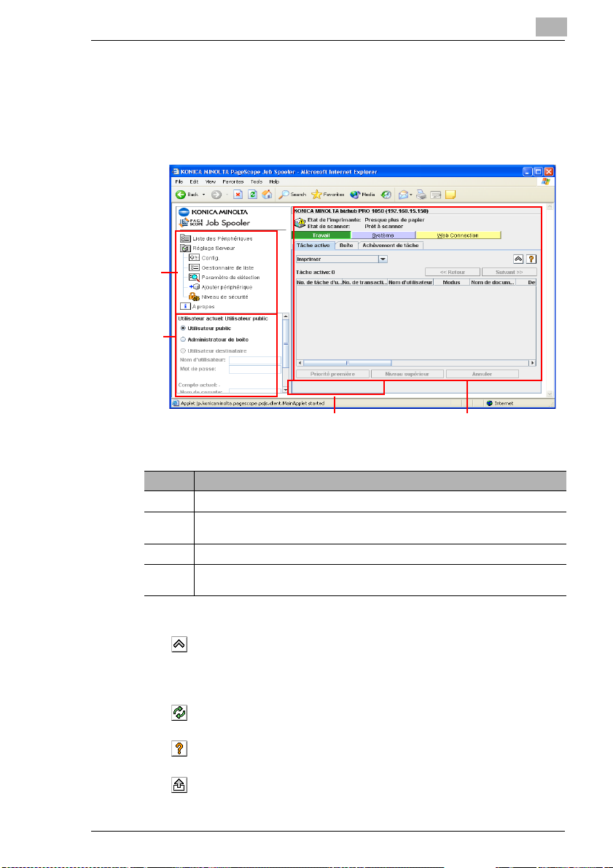Click the Nom de docum... column header
The height and width of the screenshot is (868, 613).
493,282
